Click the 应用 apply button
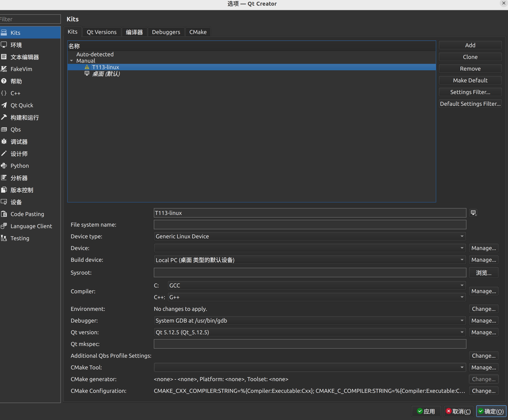Screen dimensions: 508x420 point(426,411)
